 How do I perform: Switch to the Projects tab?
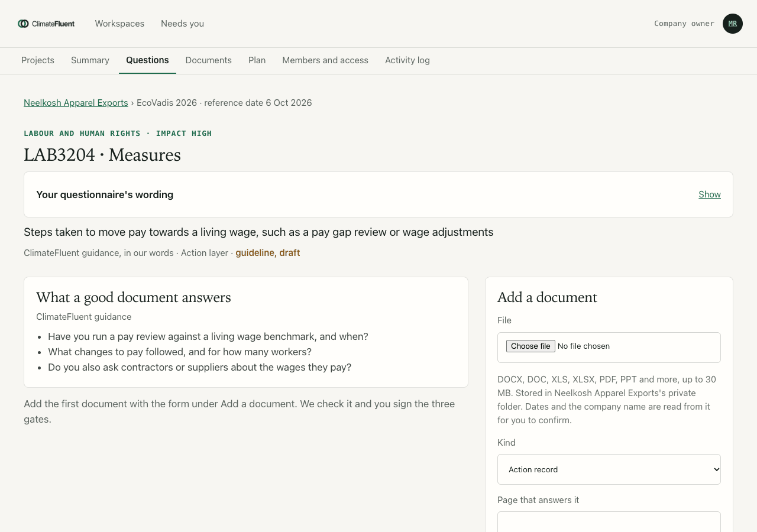(38, 60)
